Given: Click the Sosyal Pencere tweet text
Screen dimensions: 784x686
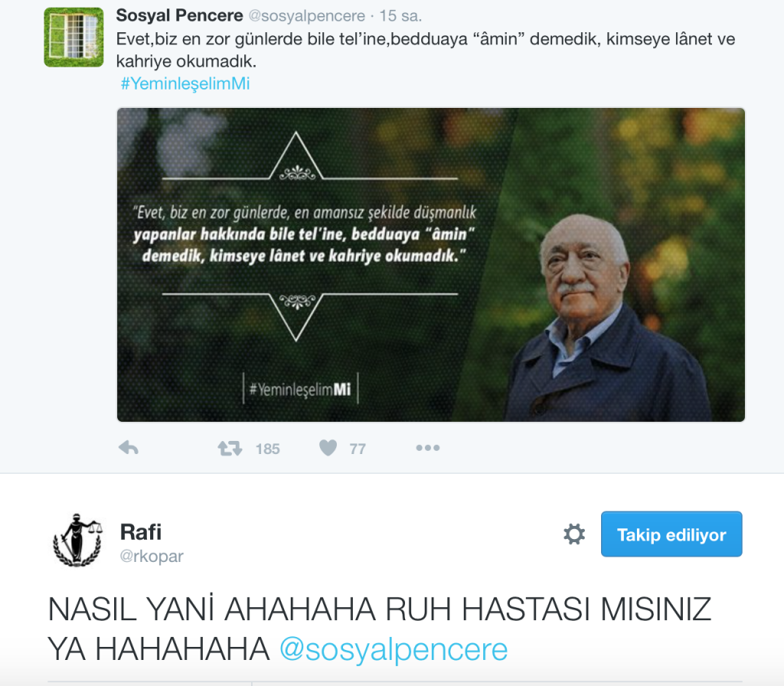Looking at the screenshot, I should 426,50.
